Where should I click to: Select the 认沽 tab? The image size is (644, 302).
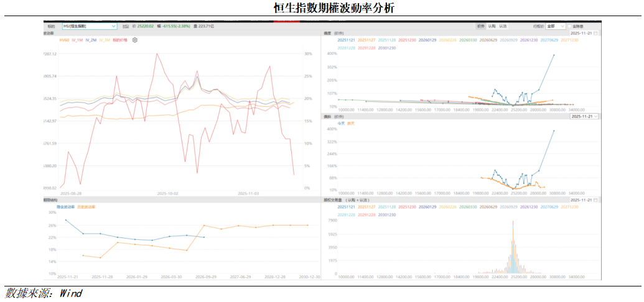tap(503, 27)
